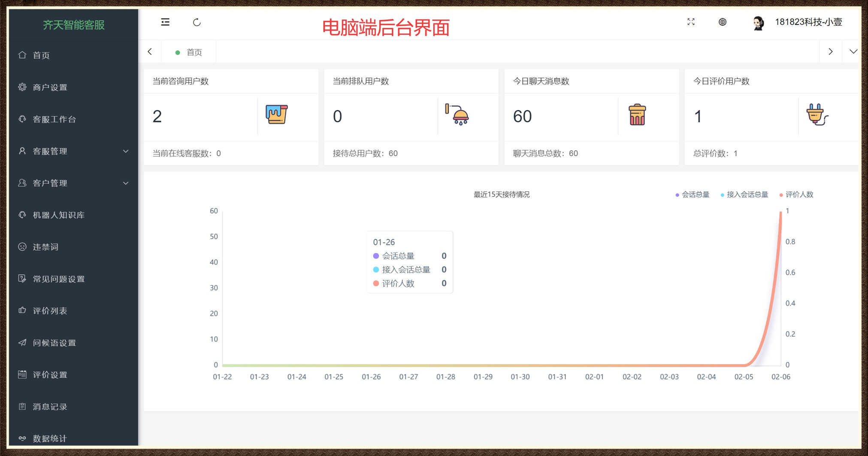Screen dimensions: 868x456
Task: Click the plug icon in 今日评价用户数
Action: coord(817,115)
